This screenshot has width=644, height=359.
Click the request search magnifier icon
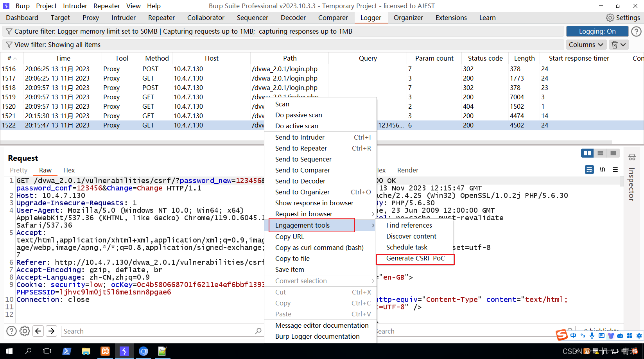tap(258, 331)
